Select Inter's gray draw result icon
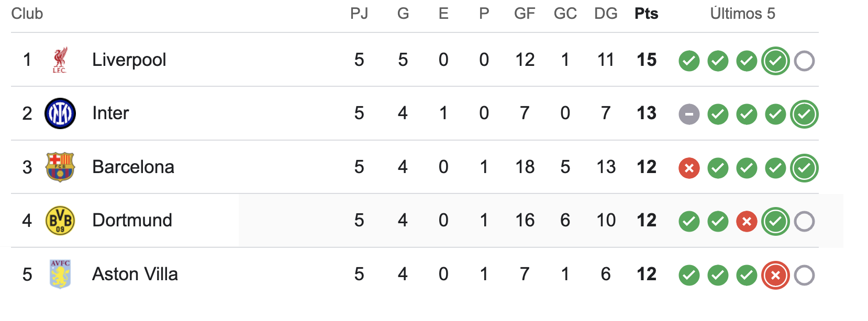This screenshot has height=321, width=868. [689, 114]
